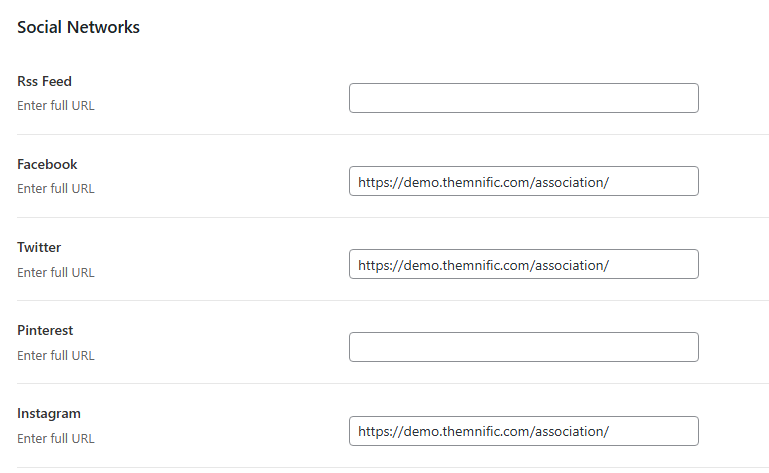Focus the Facebook URL input field
The image size is (769, 473).
pyautogui.click(x=524, y=181)
